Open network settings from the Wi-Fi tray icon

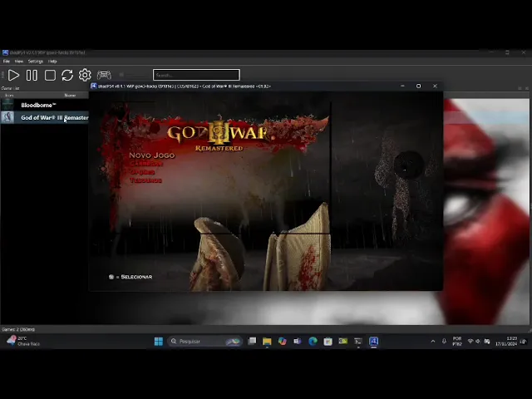pos(470,342)
